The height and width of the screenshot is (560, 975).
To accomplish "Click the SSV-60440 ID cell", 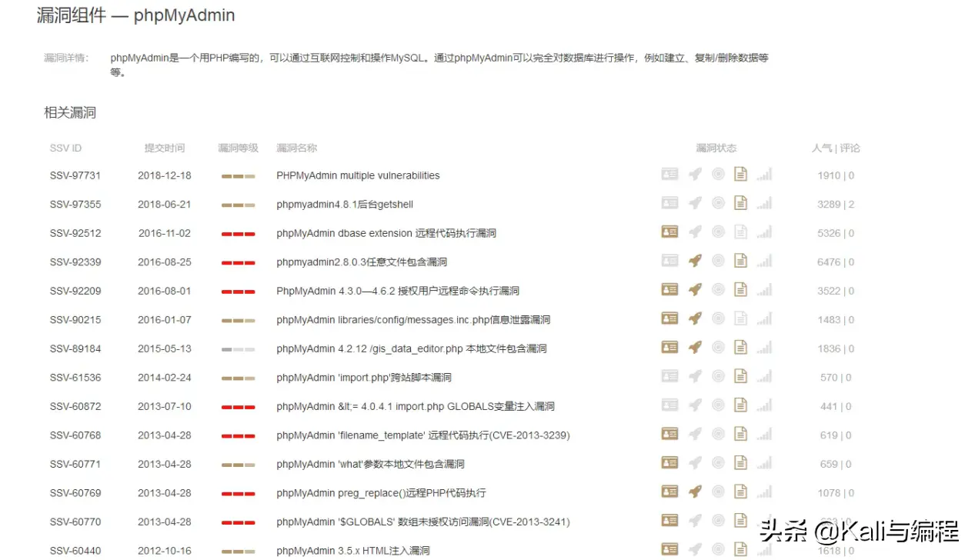I will click(75, 551).
